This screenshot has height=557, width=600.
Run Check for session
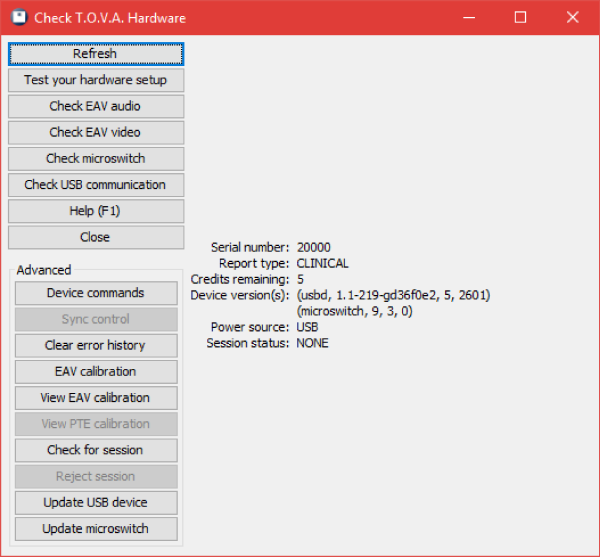point(96,450)
